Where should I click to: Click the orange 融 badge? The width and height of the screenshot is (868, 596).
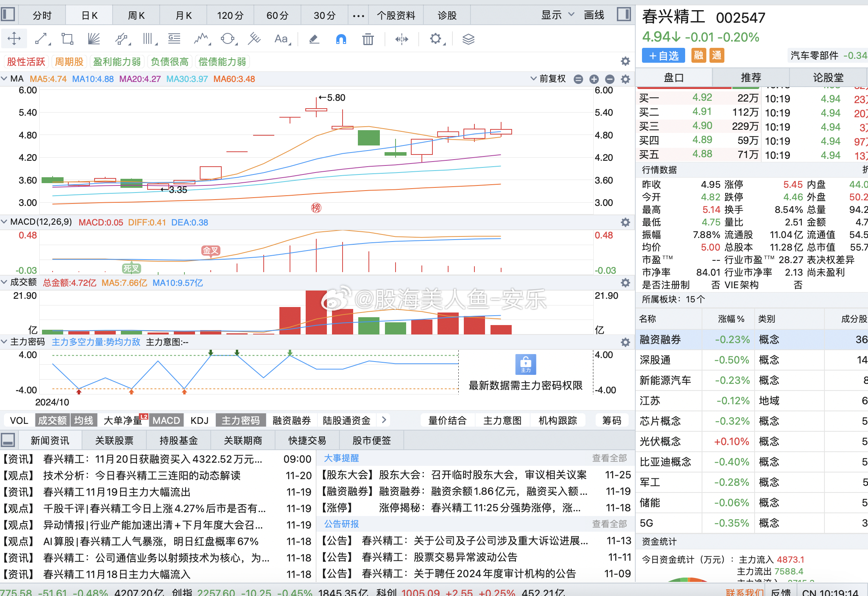698,55
